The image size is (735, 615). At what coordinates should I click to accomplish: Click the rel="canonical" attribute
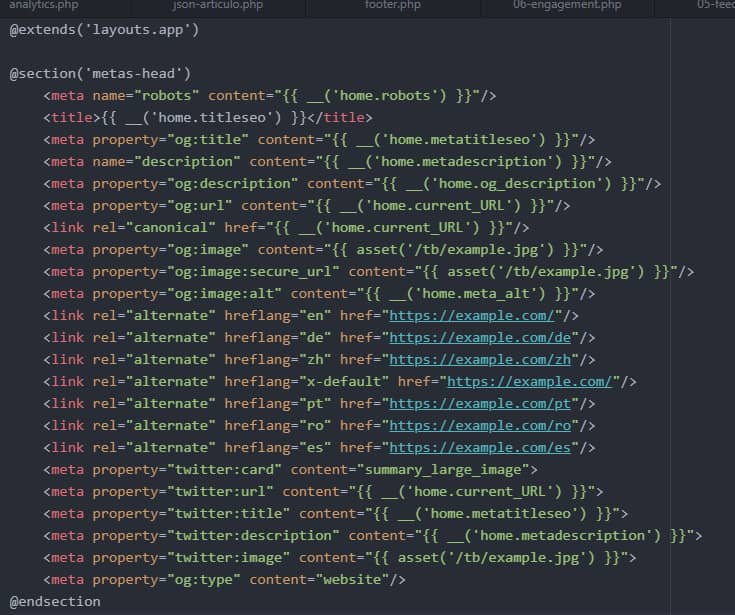coord(154,228)
